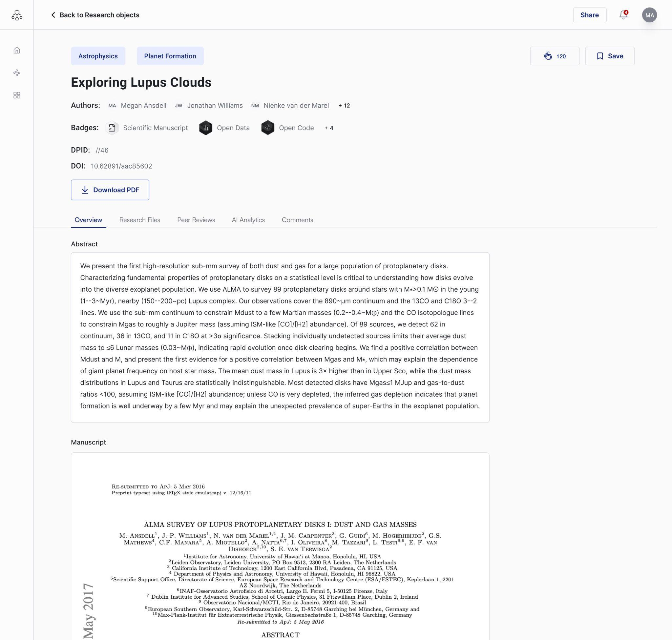
Task: Click the Download PDF button
Action: 110,190
